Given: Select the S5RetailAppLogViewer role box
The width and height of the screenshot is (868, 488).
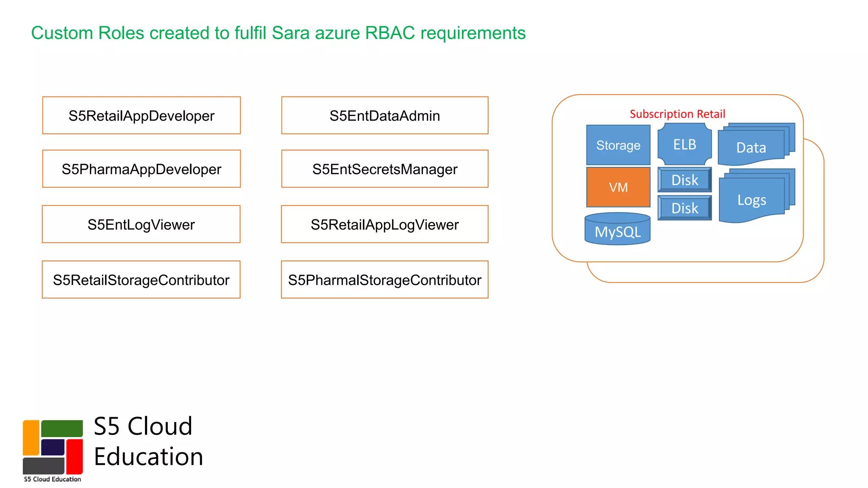Looking at the screenshot, I should pyautogui.click(x=385, y=225).
